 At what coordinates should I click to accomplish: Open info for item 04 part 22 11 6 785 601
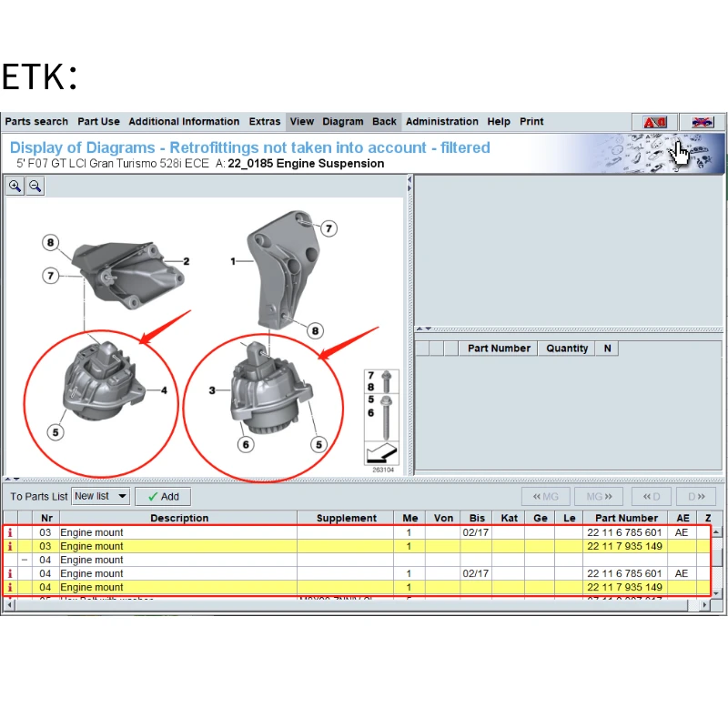tap(10, 573)
